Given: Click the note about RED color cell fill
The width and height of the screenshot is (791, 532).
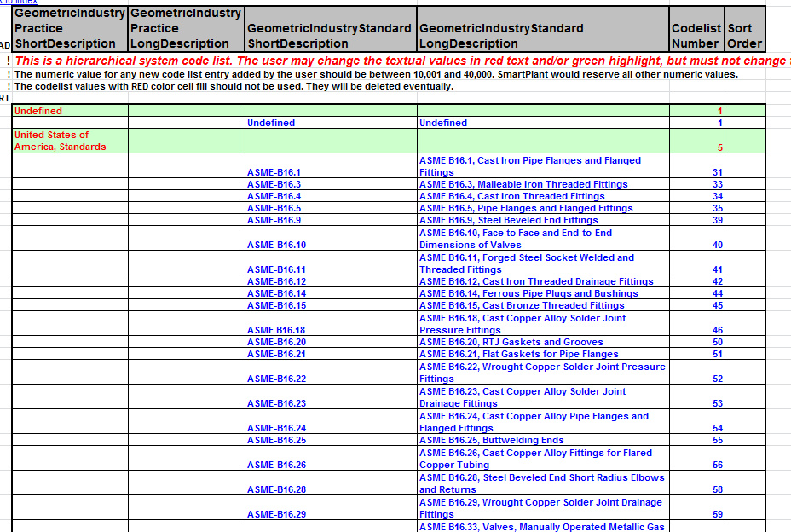Looking at the screenshot, I should (x=234, y=86).
